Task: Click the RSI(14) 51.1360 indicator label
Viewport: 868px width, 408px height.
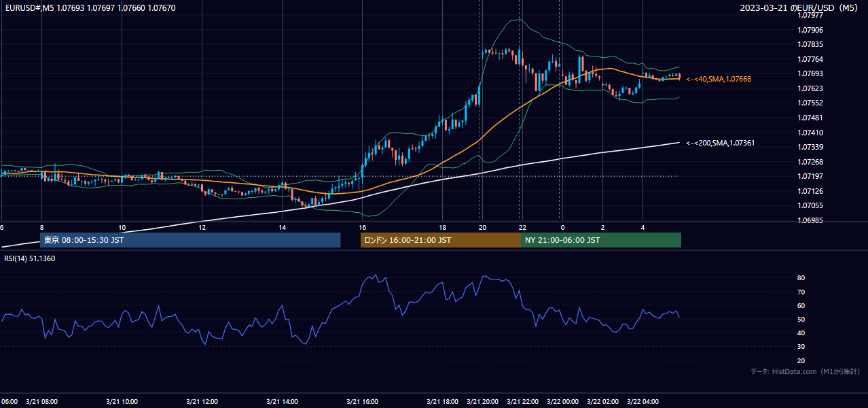Action: click(31, 258)
